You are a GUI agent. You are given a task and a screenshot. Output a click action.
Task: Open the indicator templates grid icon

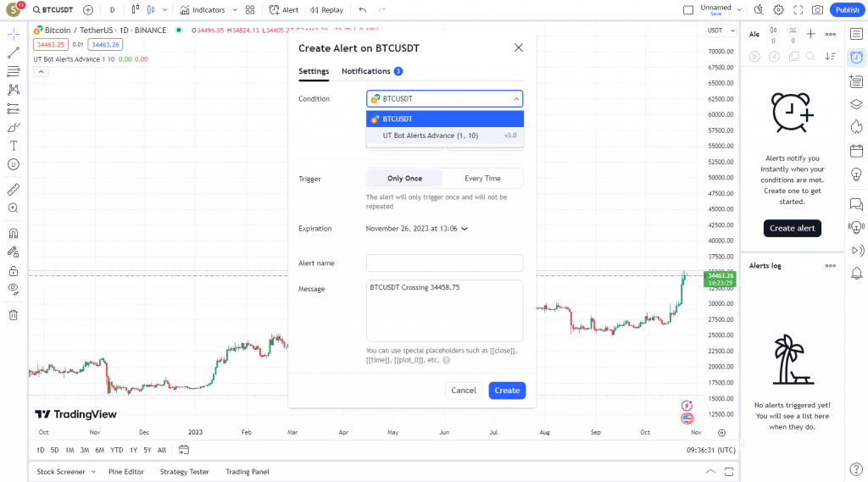(250, 10)
